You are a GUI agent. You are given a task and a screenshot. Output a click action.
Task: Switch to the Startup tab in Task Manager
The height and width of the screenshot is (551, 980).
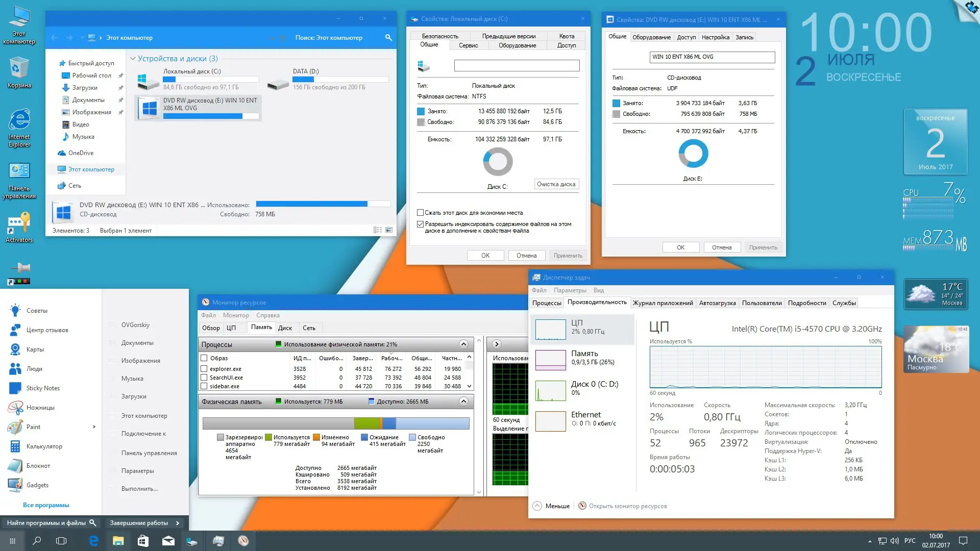[717, 303]
